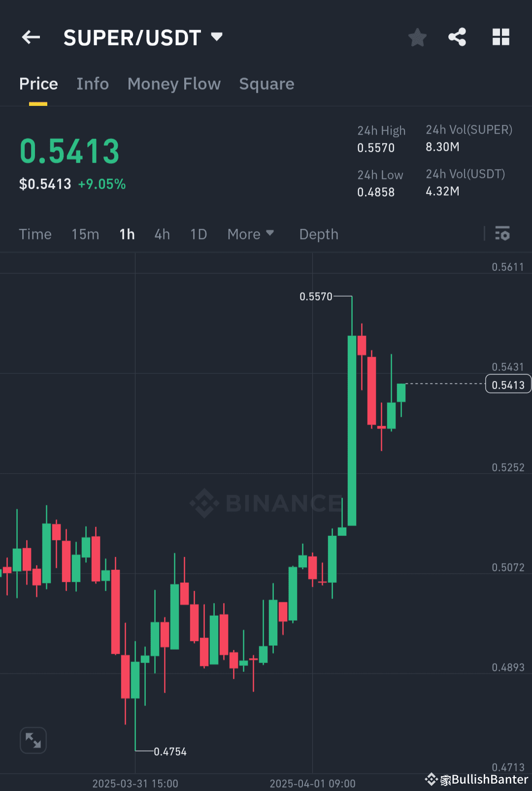View the order book via Depth
The height and width of the screenshot is (791, 532).
[318, 234]
